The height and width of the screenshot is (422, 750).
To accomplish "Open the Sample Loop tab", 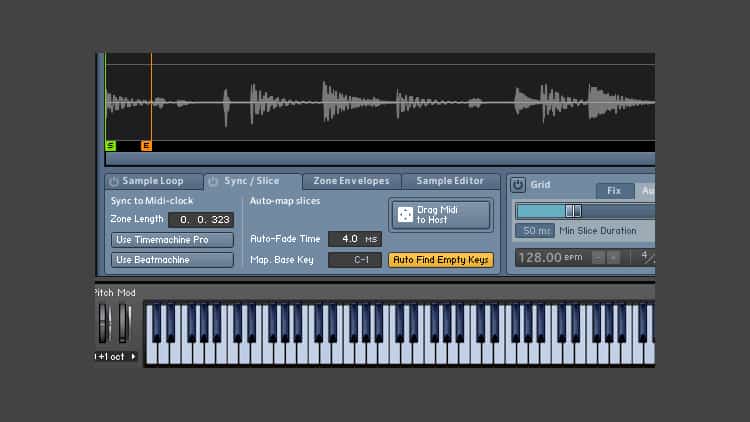I will [154, 181].
